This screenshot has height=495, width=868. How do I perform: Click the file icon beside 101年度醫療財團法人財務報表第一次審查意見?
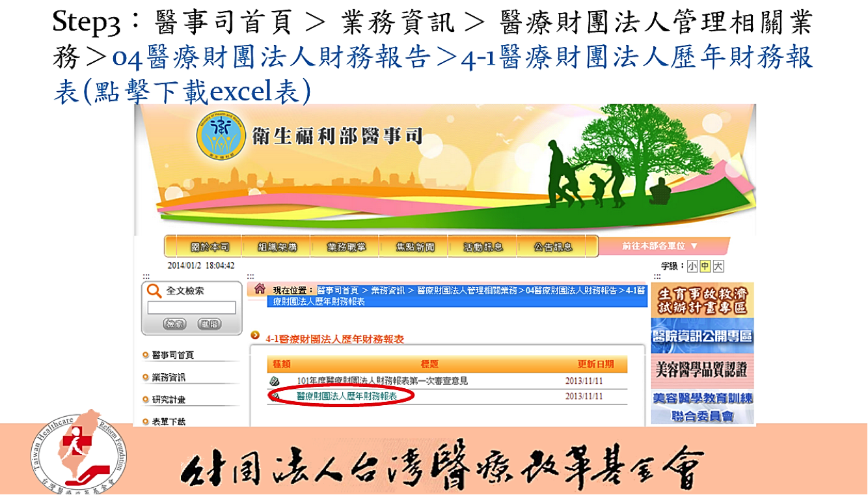click(275, 381)
